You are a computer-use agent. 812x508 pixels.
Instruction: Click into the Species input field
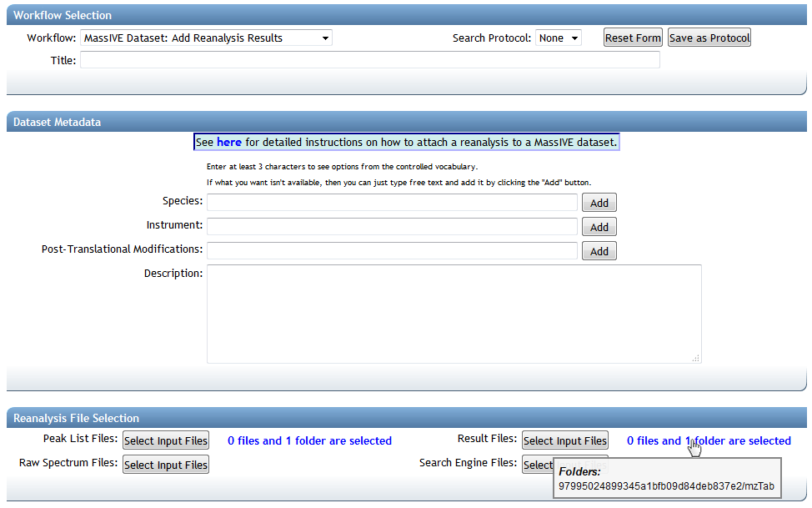[392, 203]
